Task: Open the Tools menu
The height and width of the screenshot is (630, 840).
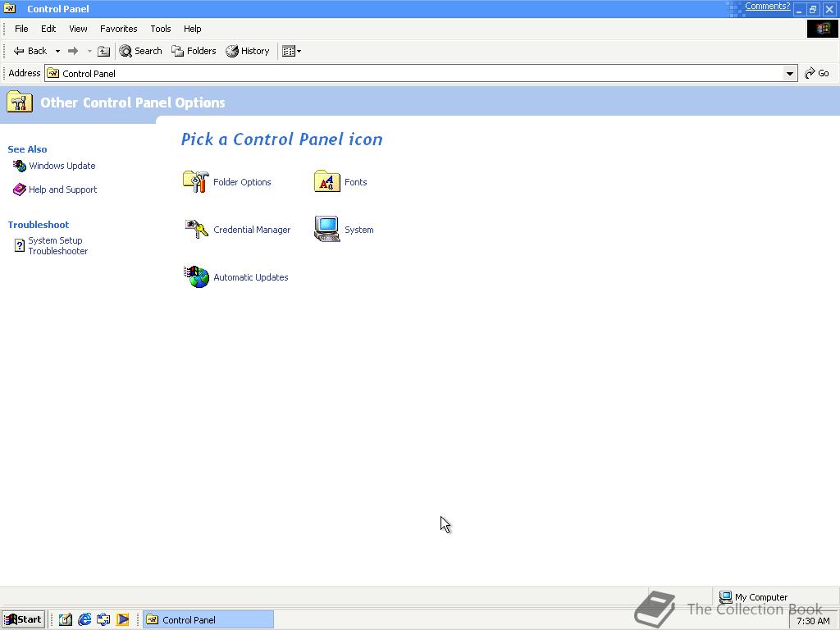Action: pos(160,29)
